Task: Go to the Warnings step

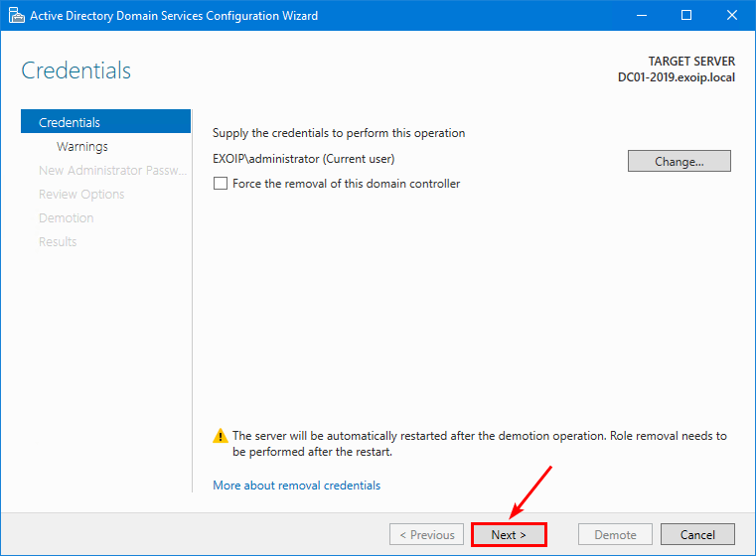Action: click(82, 146)
